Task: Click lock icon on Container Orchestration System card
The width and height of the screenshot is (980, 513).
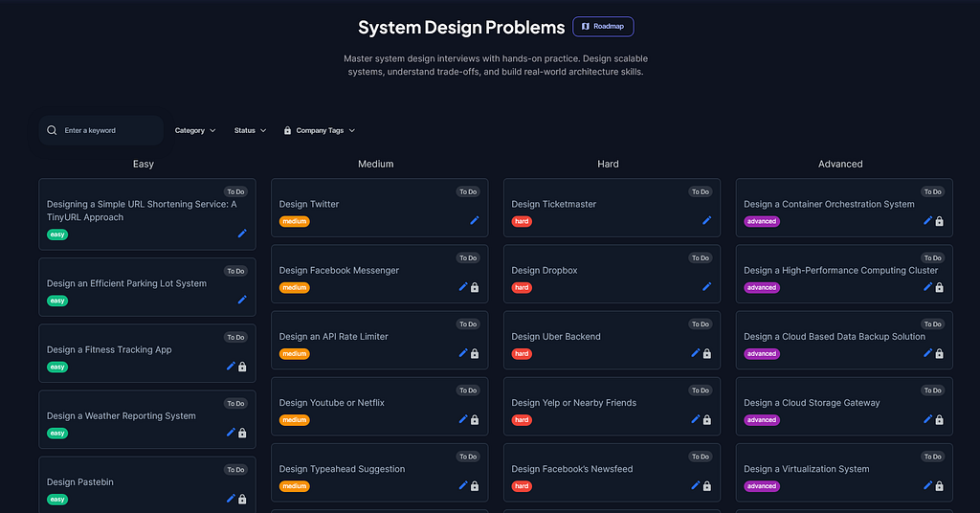Action: pyautogui.click(x=940, y=221)
